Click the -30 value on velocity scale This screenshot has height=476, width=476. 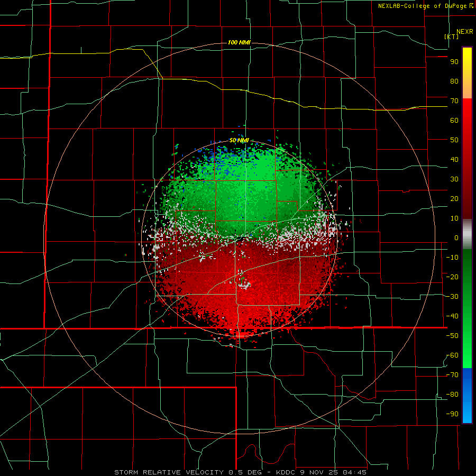point(452,297)
